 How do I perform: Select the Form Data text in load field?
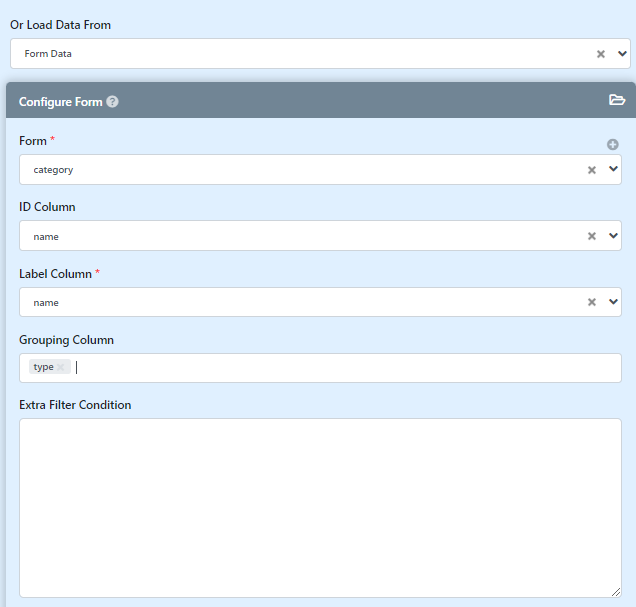[x=48, y=54]
